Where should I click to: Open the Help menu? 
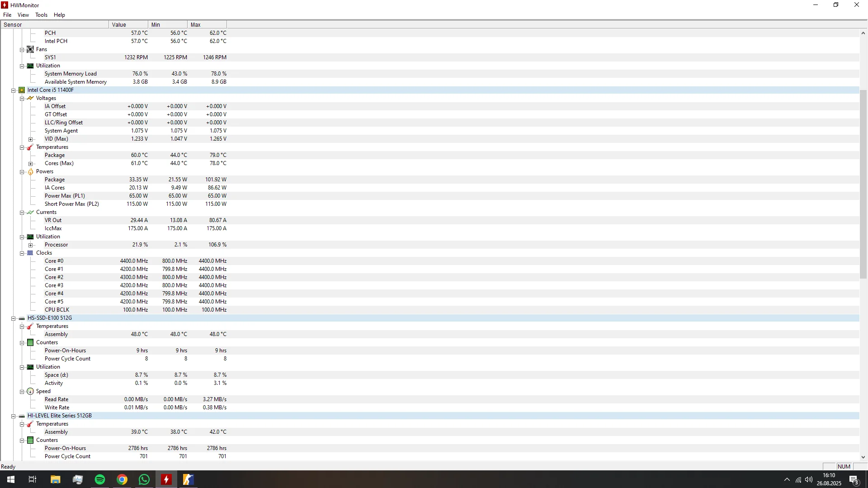click(x=59, y=15)
